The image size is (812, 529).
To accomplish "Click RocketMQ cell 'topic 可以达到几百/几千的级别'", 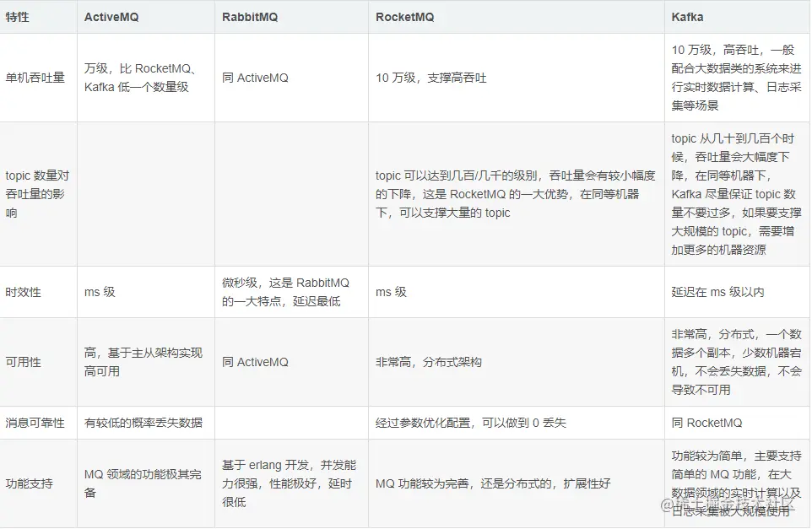I will point(515,194).
